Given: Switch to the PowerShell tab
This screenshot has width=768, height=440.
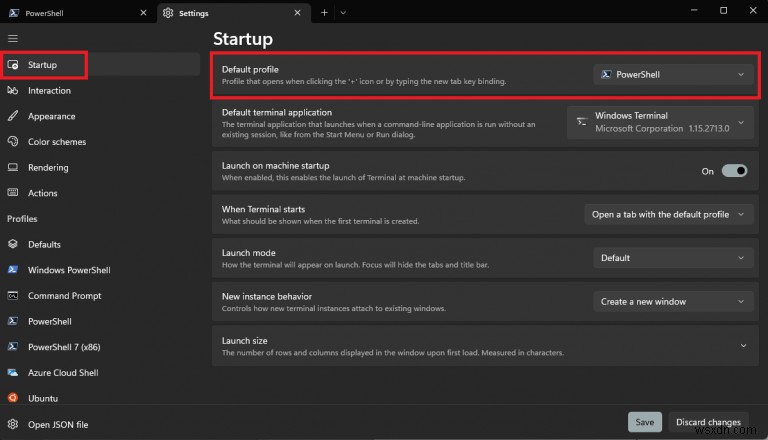Looking at the screenshot, I should [x=78, y=13].
